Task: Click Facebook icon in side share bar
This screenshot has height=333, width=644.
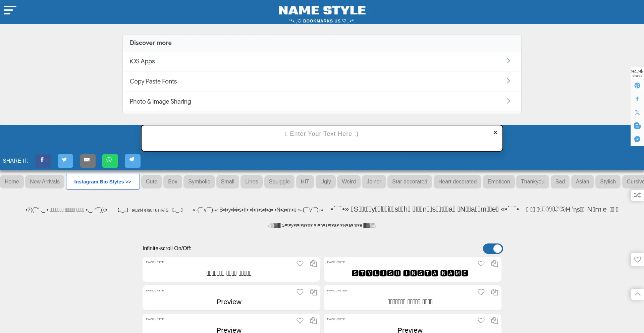Action: click(637, 99)
